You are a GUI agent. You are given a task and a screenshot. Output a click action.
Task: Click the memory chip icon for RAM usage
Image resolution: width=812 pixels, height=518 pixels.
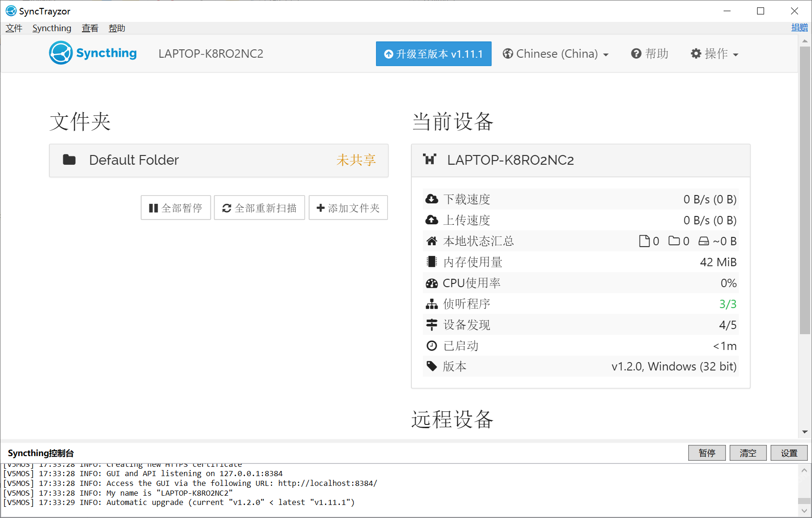[432, 262]
